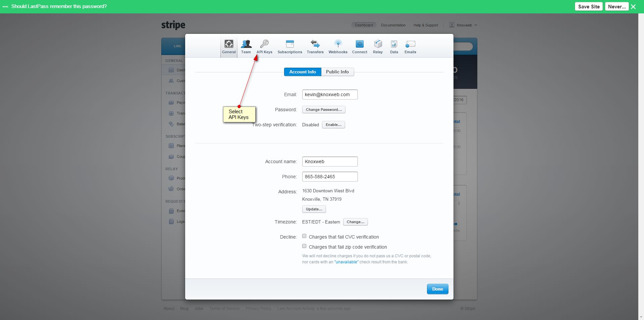Click the Payments sidebar icon
The width and height of the screenshot is (644, 320).
click(171, 103)
